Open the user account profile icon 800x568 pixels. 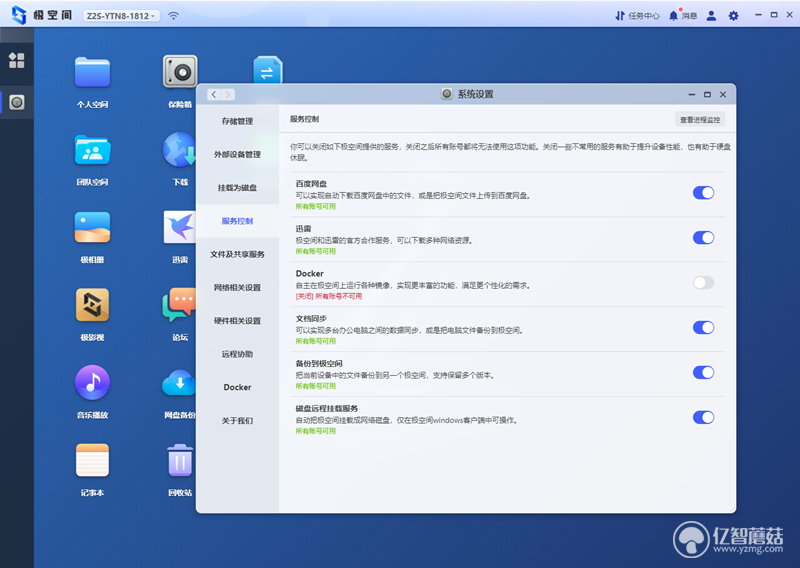click(711, 16)
